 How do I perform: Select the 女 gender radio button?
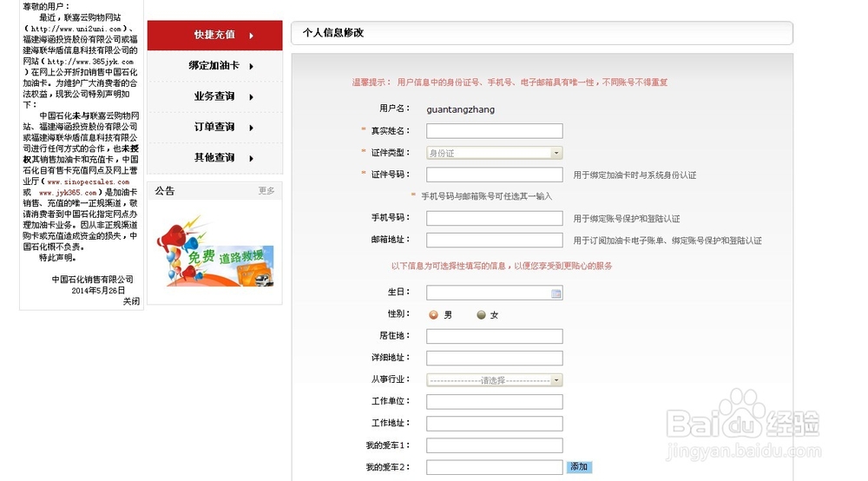(x=481, y=314)
